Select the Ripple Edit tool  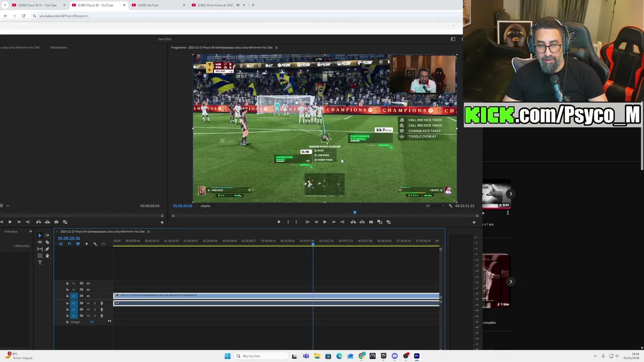(40, 242)
